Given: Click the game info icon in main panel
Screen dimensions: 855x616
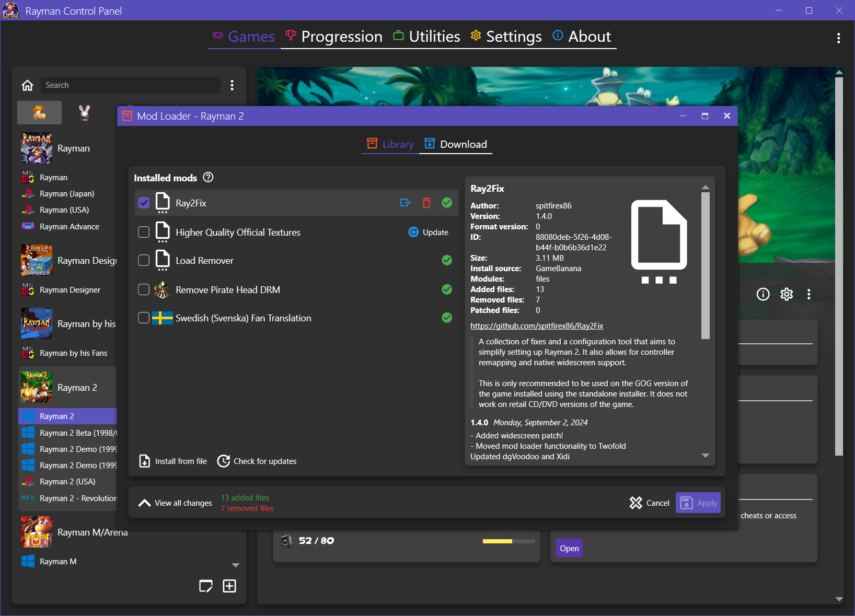Looking at the screenshot, I should pyautogui.click(x=763, y=295).
